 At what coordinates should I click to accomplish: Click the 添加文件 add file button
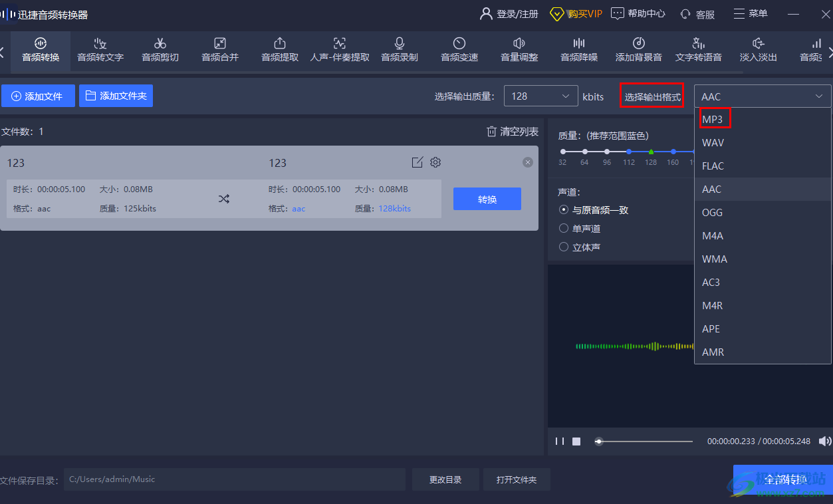pos(38,96)
